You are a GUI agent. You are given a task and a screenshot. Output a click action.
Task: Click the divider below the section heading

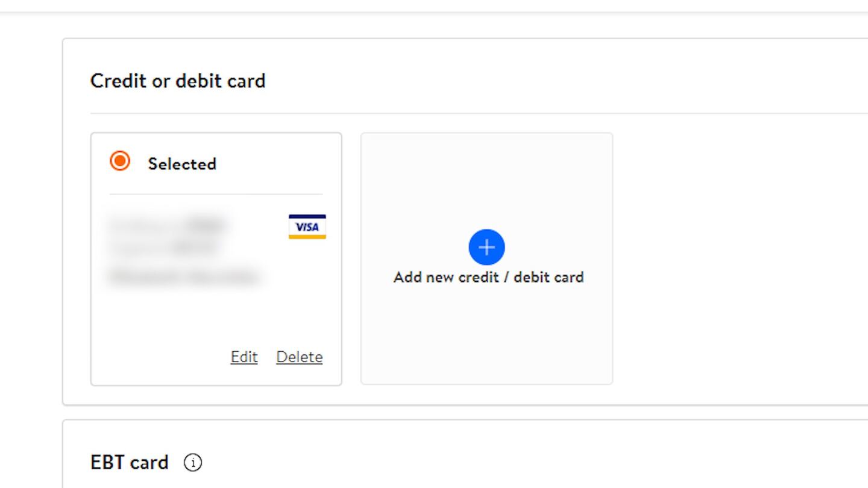click(x=422, y=113)
